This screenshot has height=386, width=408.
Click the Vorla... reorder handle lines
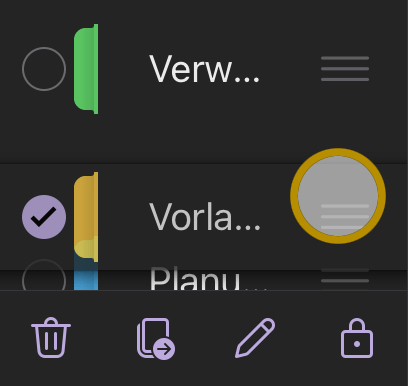(345, 217)
